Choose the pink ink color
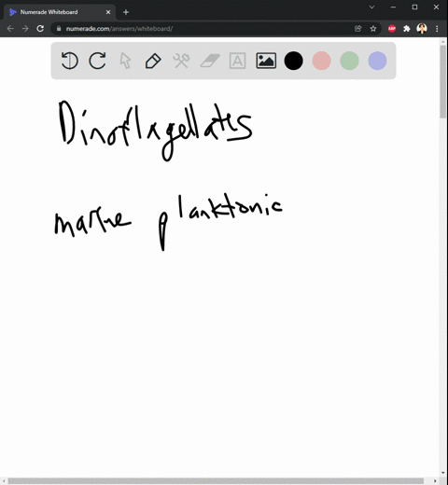The image size is (448, 485). click(321, 61)
